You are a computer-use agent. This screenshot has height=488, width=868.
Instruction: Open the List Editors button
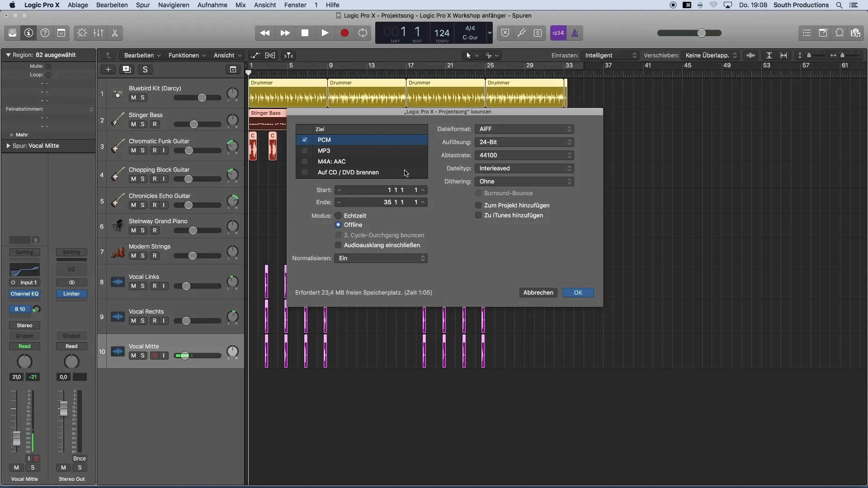807,33
